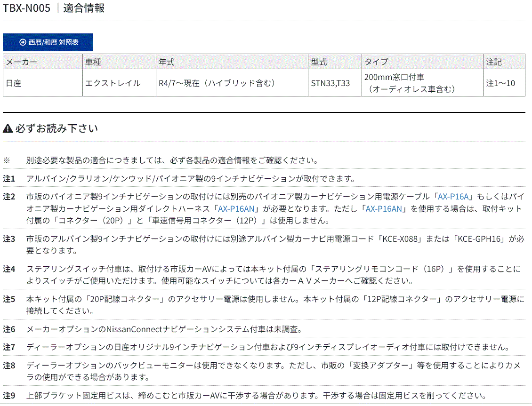Image resolution: width=532 pixels, height=406 pixels.
Task: Click the circled arrow icon in the blue button
Action: 22,42
